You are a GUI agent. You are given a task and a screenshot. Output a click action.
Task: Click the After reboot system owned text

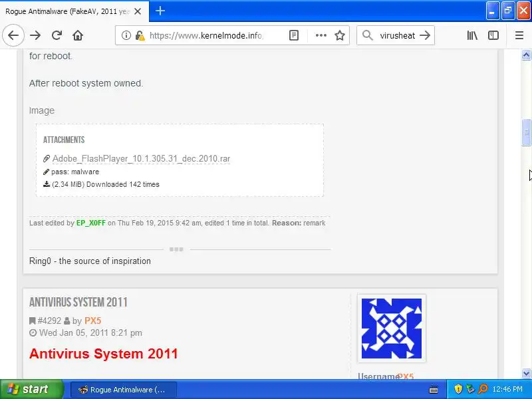86,83
